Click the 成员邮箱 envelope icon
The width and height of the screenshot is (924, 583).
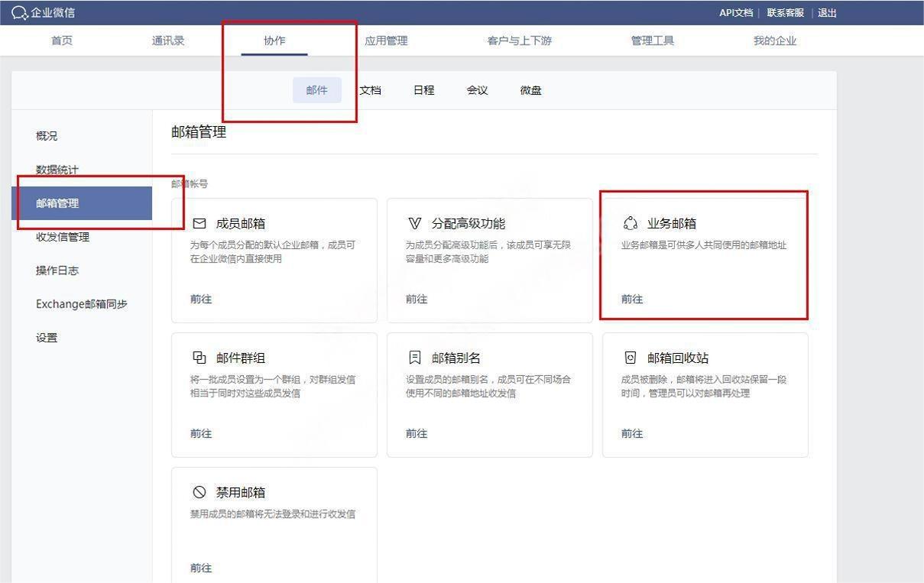pos(199,224)
